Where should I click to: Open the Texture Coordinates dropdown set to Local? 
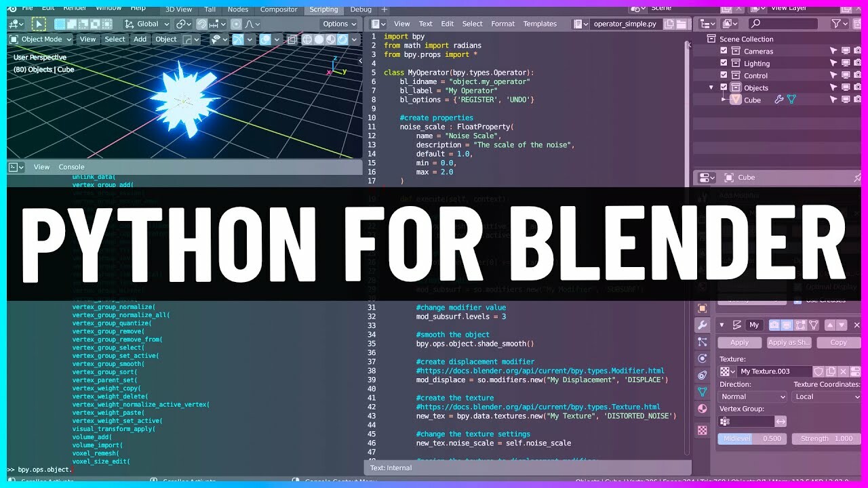826,396
